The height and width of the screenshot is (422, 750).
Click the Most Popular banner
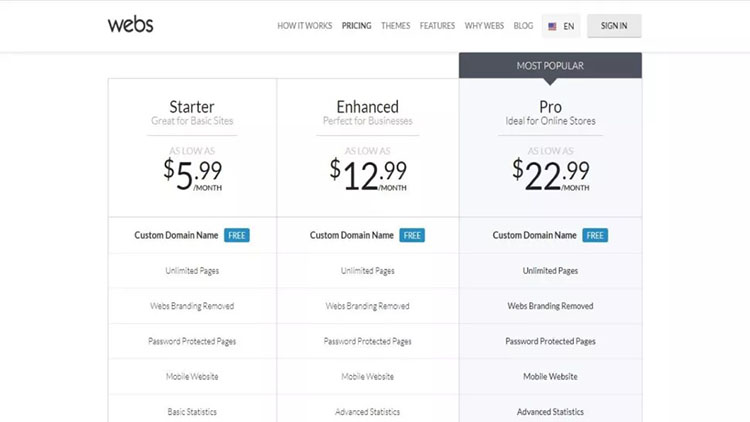coord(550,66)
